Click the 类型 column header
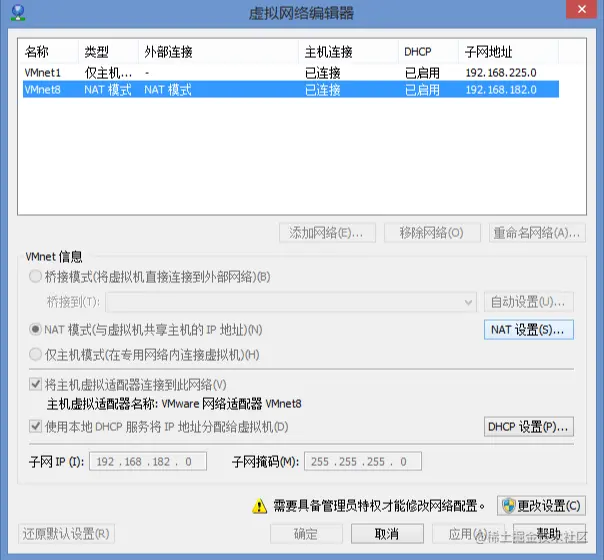 click(108, 52)
